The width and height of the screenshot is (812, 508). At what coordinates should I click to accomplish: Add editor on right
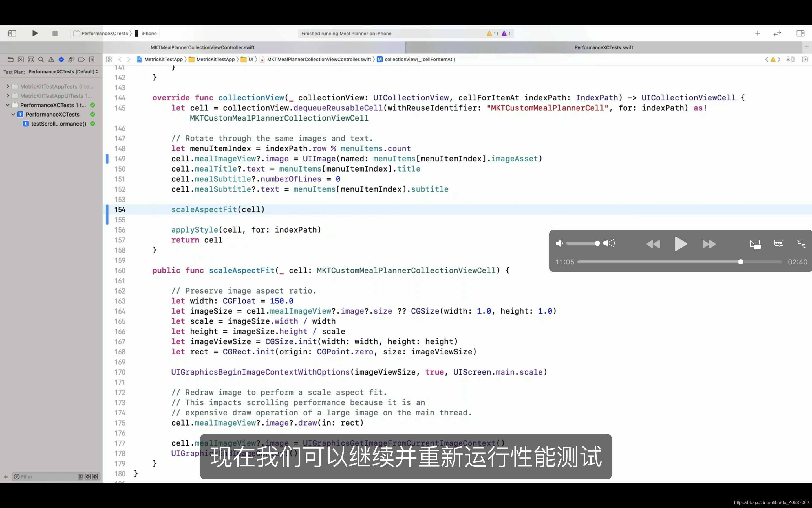click(805, 60)
